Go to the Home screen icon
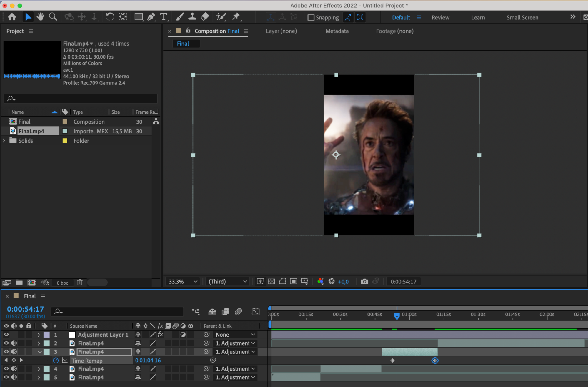 pos(12,17)
